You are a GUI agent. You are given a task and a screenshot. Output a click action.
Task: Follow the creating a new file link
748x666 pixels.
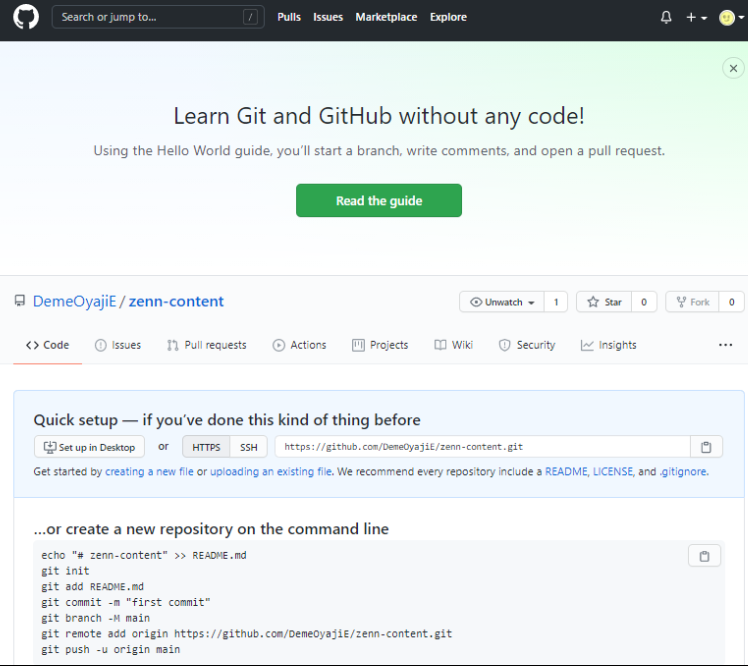[149, 471]
